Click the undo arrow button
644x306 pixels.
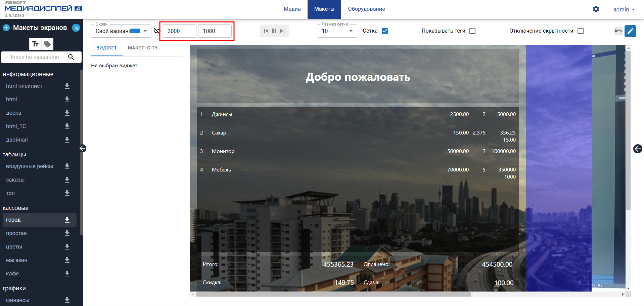618,31
